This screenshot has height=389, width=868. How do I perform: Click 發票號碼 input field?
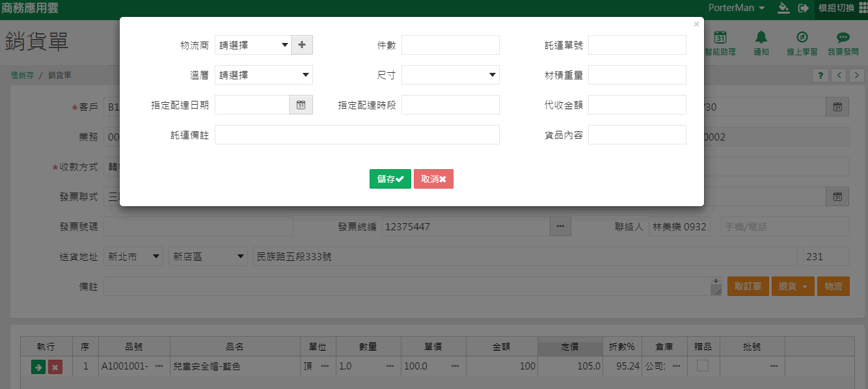point(198,226)
